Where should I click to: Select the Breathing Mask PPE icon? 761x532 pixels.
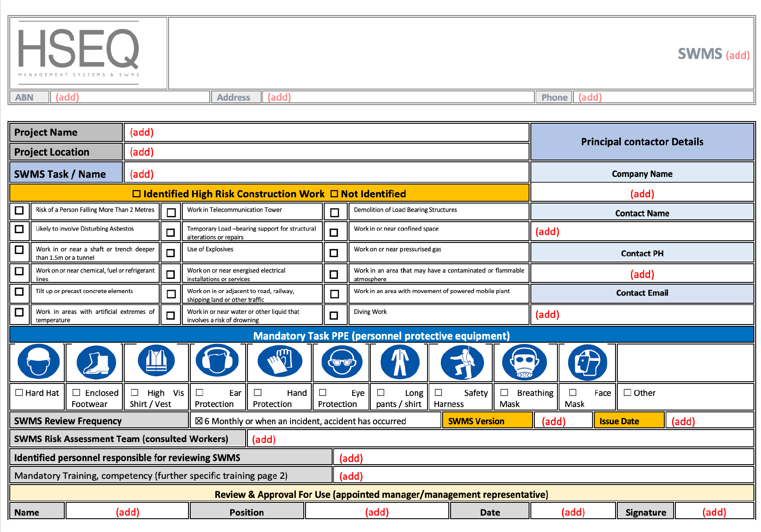tap(525, 362)
